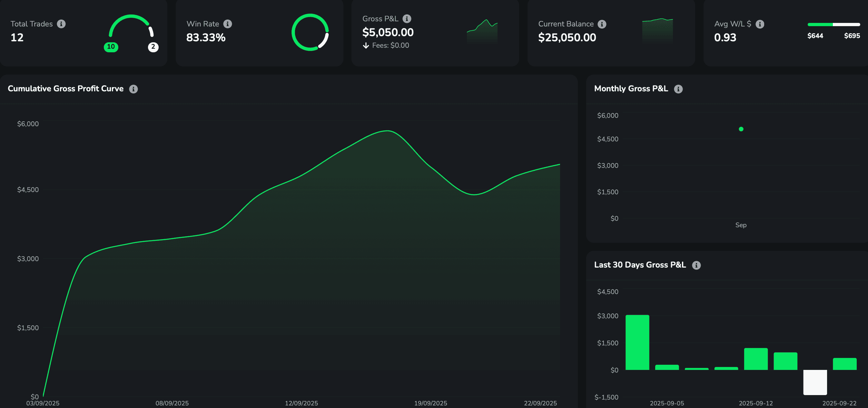Screen dimensions: 868x408
Task: Click the Monthly Gross P&L info icon
Action: pos(678,89)
